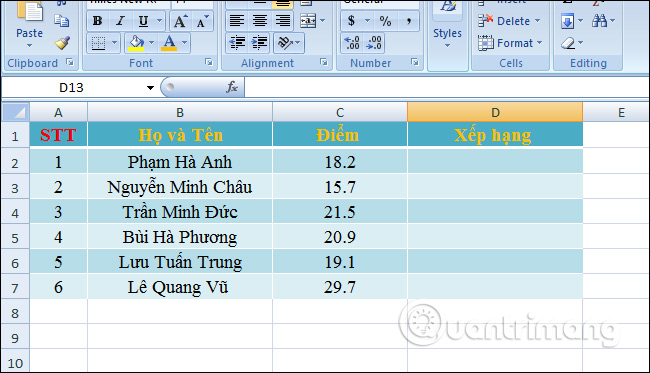Select cell 'Phạm Hà Anh'
The image size is (650, 373).
[180, 162]
